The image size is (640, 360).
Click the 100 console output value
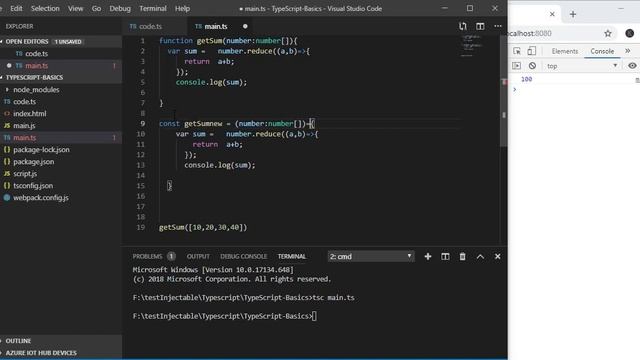coord(527,79)
